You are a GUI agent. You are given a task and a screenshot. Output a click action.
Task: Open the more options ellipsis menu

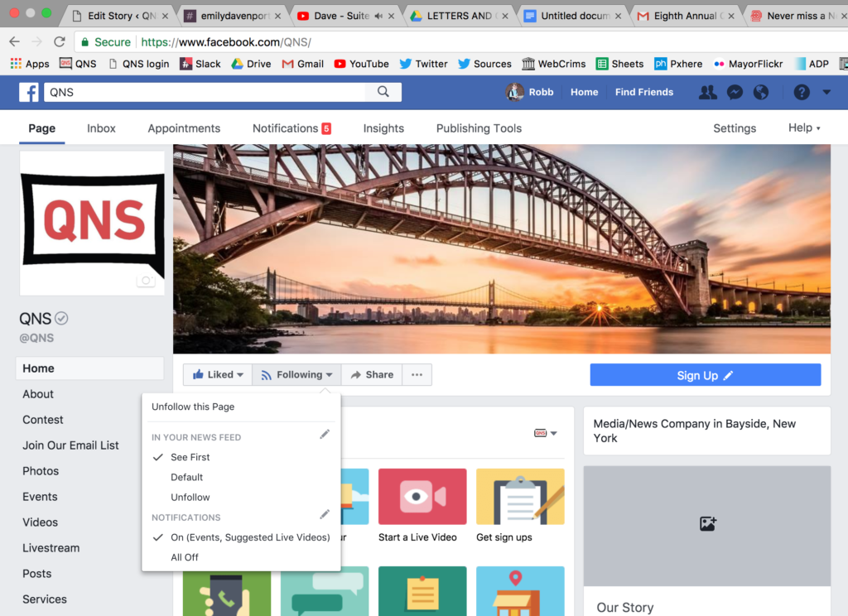click(417, 374)
